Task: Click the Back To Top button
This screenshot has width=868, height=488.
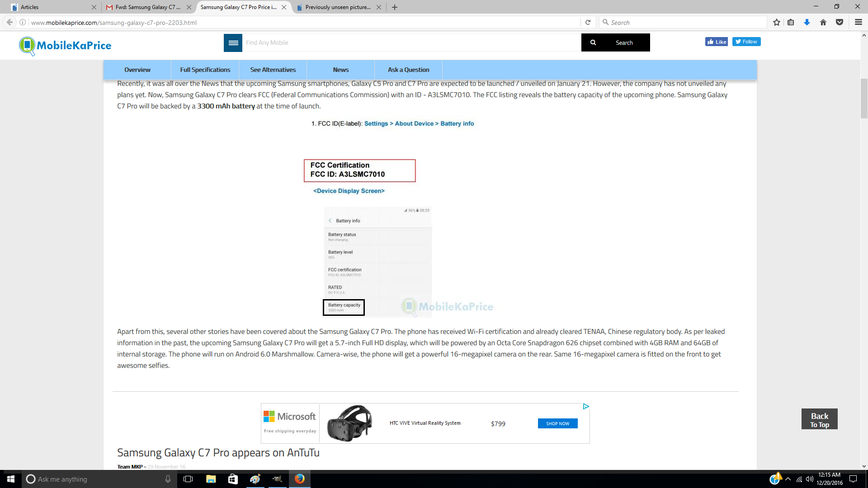Action: 820,419
